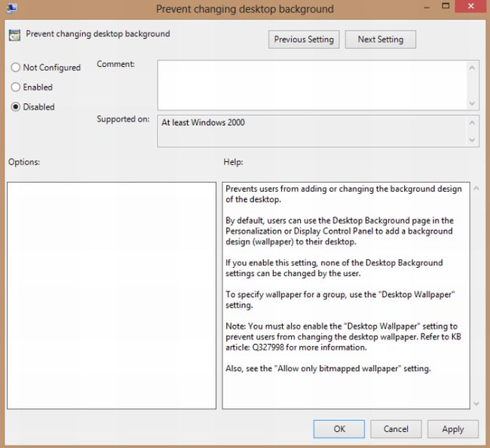Click the Help pane scroll down arrow
Screen dimensions: 490x448
click(476, 404)
